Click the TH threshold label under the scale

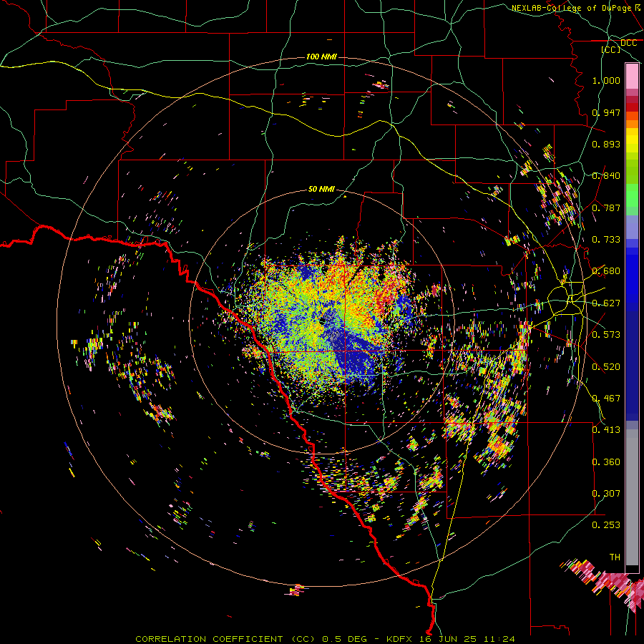(x=615, y=557)
